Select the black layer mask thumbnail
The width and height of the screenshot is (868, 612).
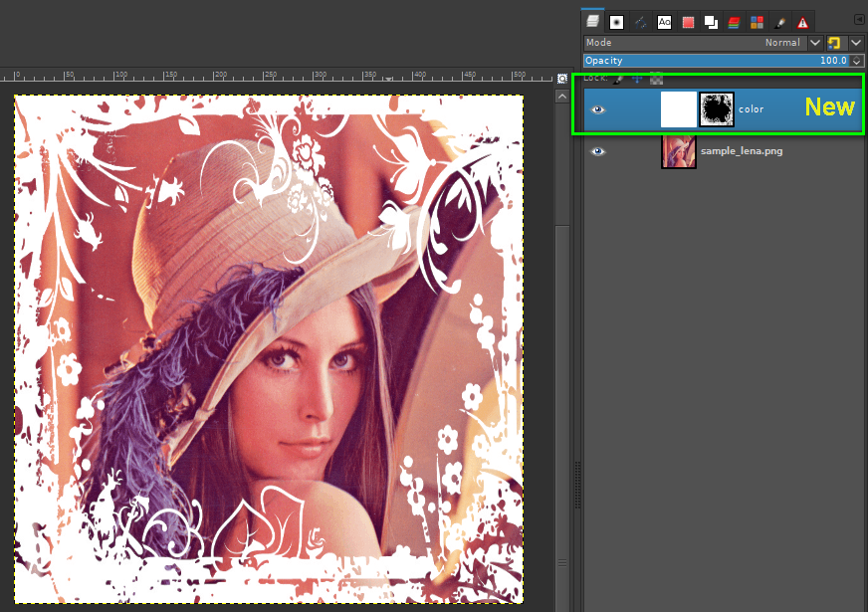(717, 109)
